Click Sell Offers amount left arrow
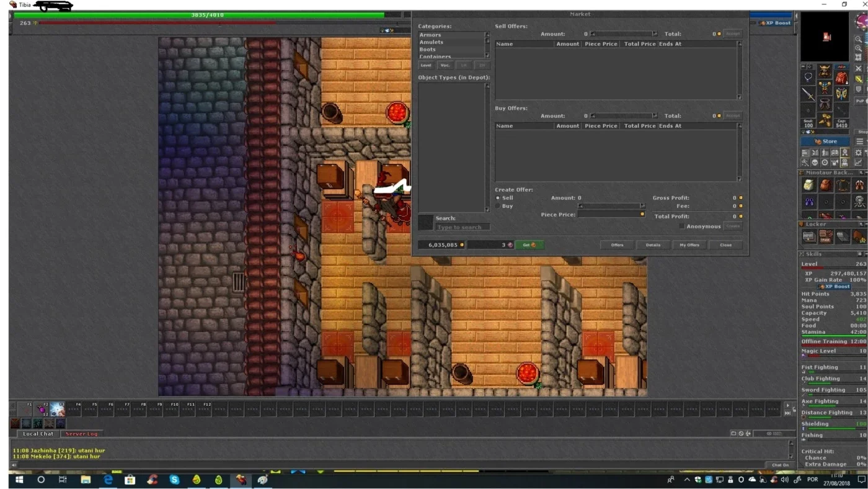The image size is (868, 489). (x=593, y=34)
